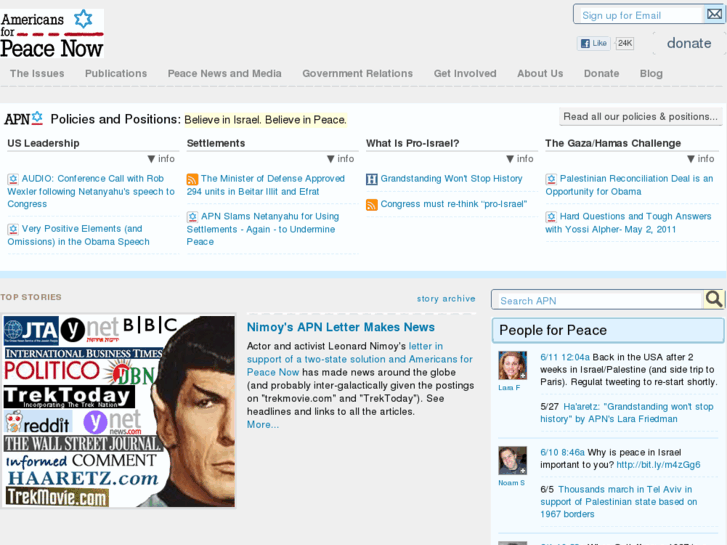Open Noam S's profile photo
Viewport: 727px width, 545px height.
click(x=512, y=460)
